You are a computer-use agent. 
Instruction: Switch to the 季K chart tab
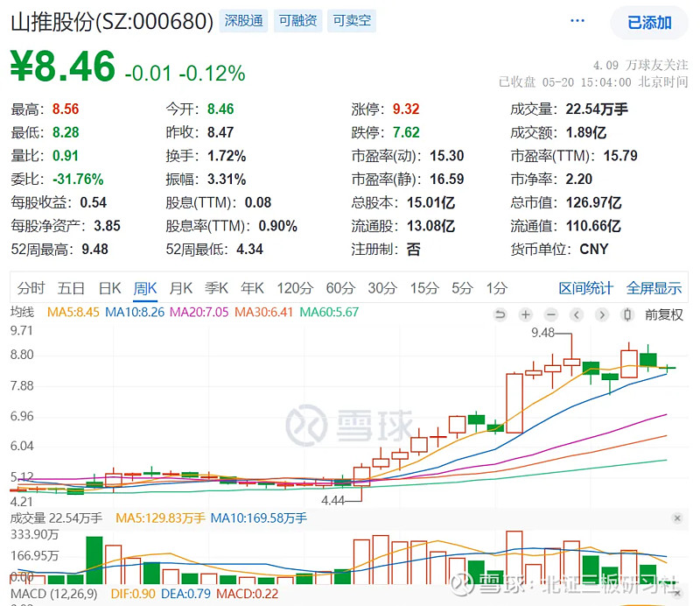216,288
